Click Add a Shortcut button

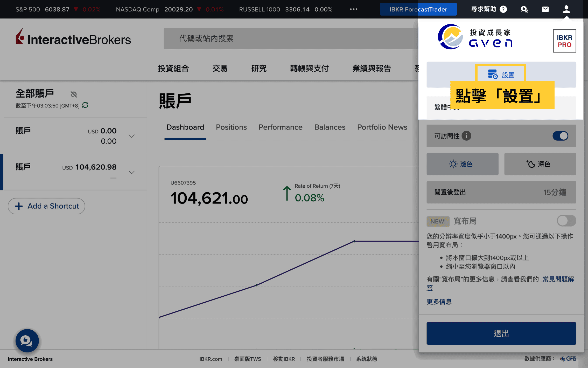46,206
